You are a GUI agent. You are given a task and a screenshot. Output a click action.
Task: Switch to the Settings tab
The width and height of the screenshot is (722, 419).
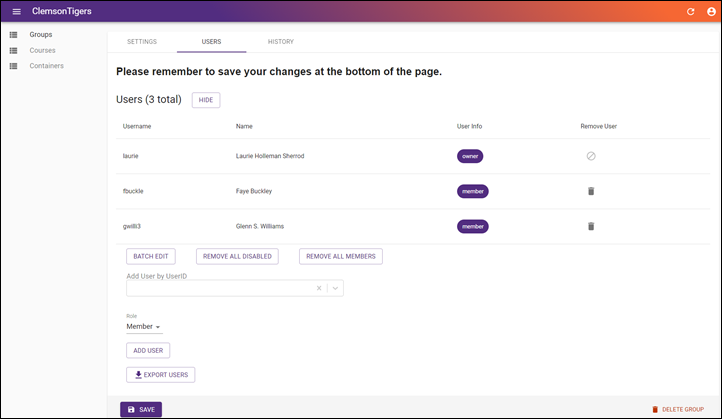coord(142,41)
